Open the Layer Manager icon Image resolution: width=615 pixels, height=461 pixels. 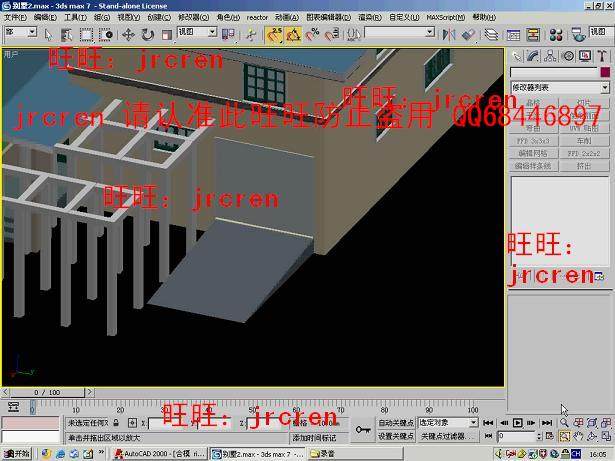pos(491,35)
